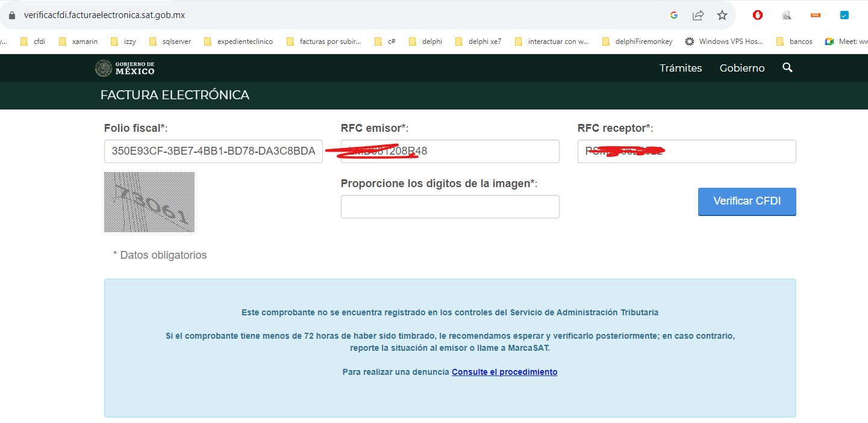Click the captcha digits input field

point(450,206)
